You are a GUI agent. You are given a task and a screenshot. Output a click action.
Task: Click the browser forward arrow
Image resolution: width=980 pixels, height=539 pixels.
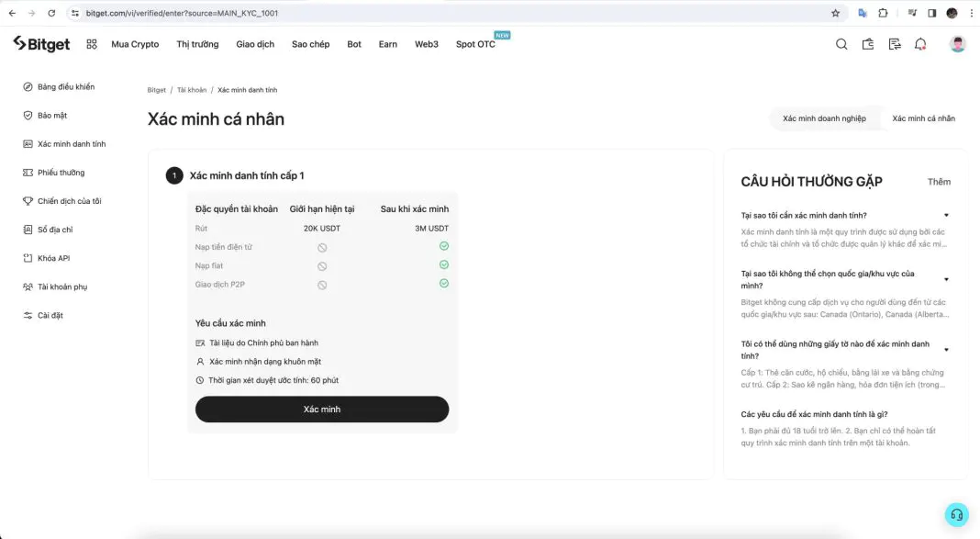click(x=32, y=13)
